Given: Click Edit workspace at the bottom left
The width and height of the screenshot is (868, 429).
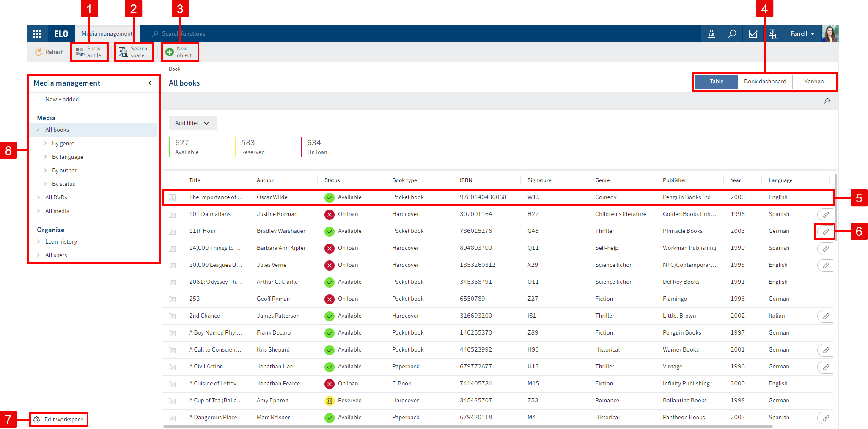Looking at the screenshot, I should [x=58, y=419].
